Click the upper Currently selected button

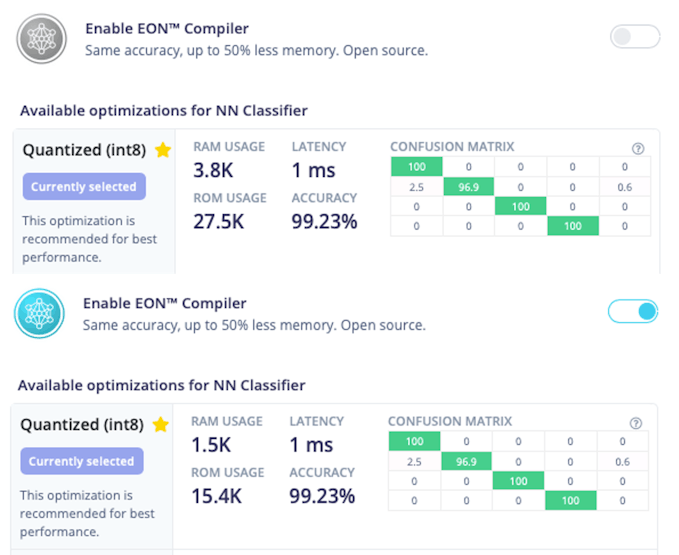pos(84,187)
